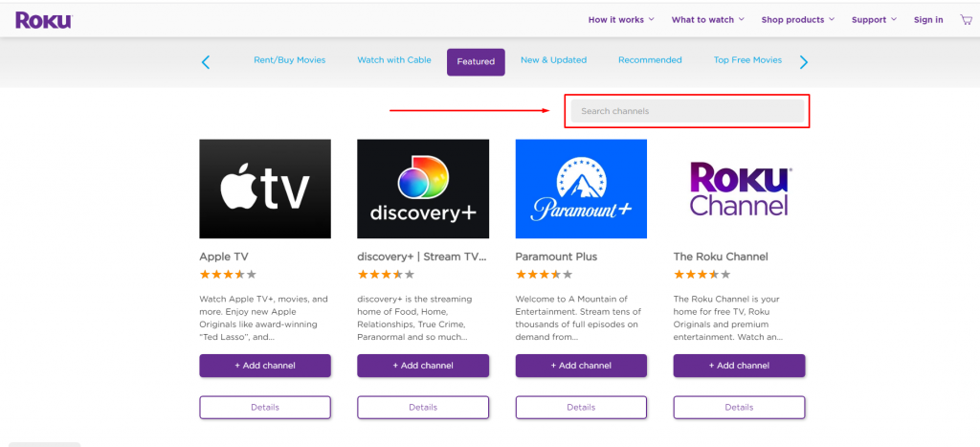Click the Apple TV title

[224, 257]
